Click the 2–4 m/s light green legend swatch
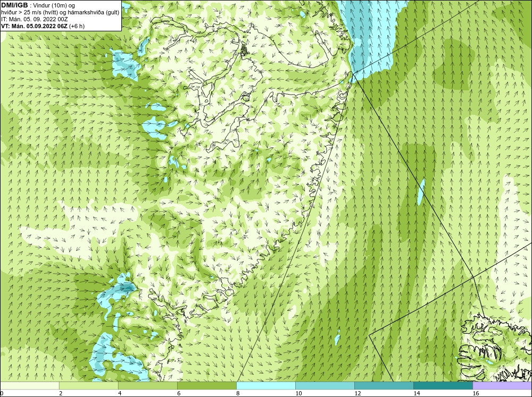 coord(88,386)
